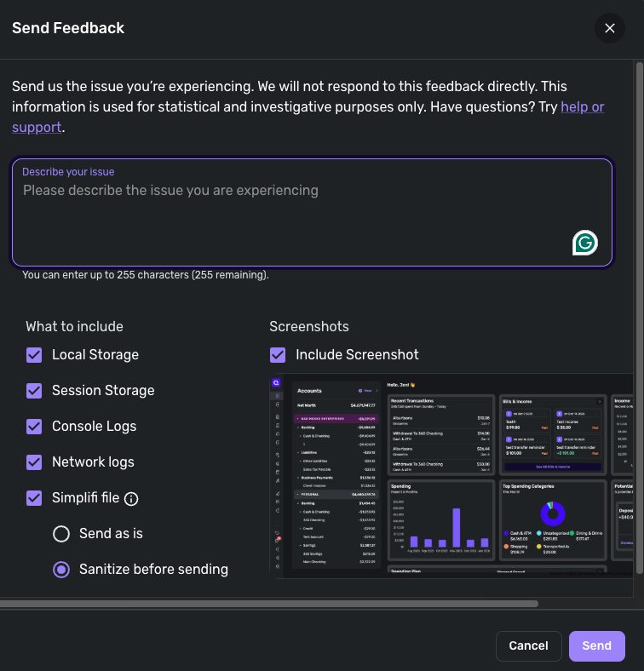This screenshot has height=671, width=644.
Task: Click the vertical scrollbar on the right edge
Action: [x=640, y=315]
